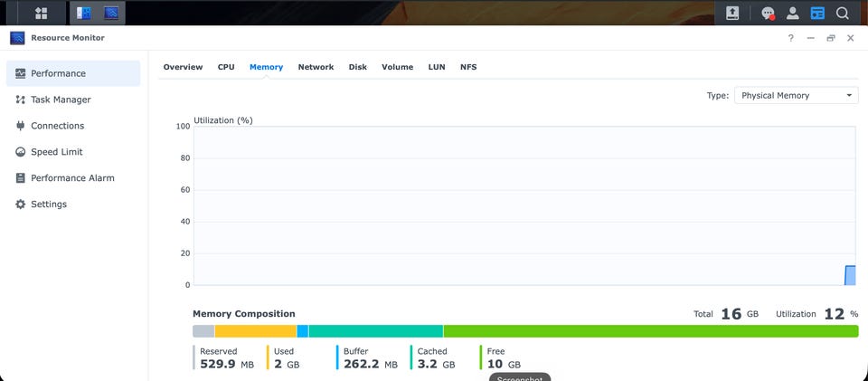Click the green Free segment of memory bar
868x381 pixels.
651,331
